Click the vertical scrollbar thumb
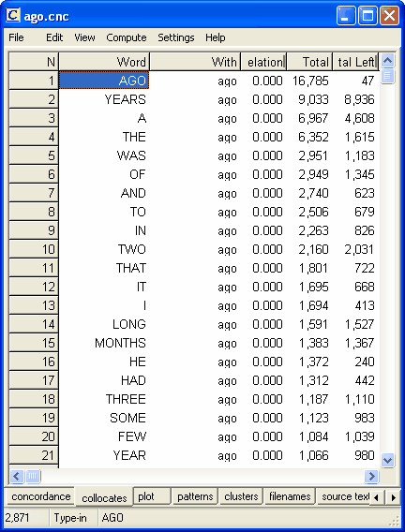 pos(388,76)
